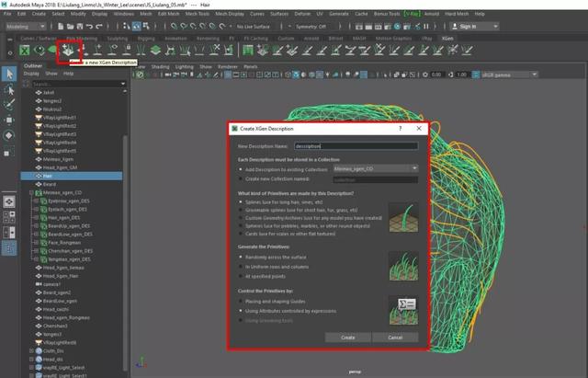Click the green grid primitives shelf icon
Screen dimensions: 588x378
pos(248,50)
